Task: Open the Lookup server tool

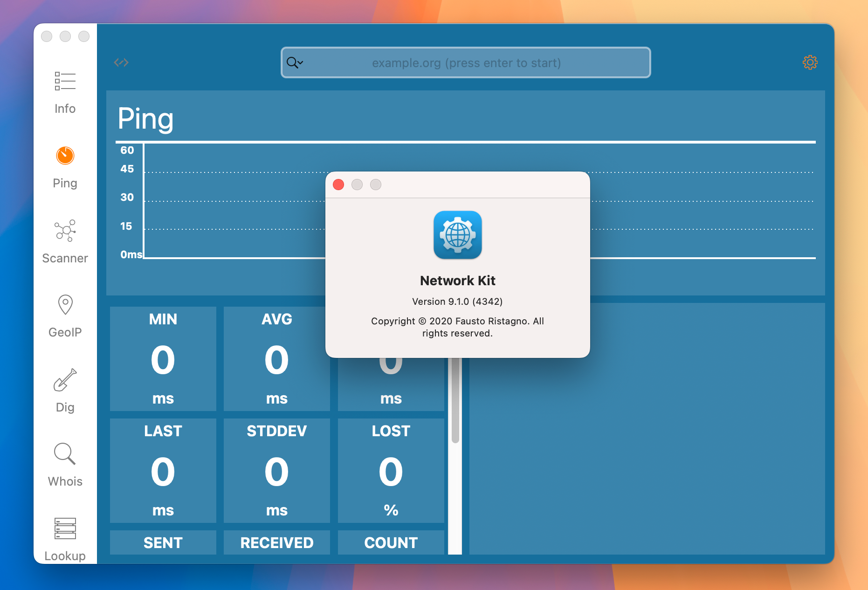Action: click(x=65, y=540)
